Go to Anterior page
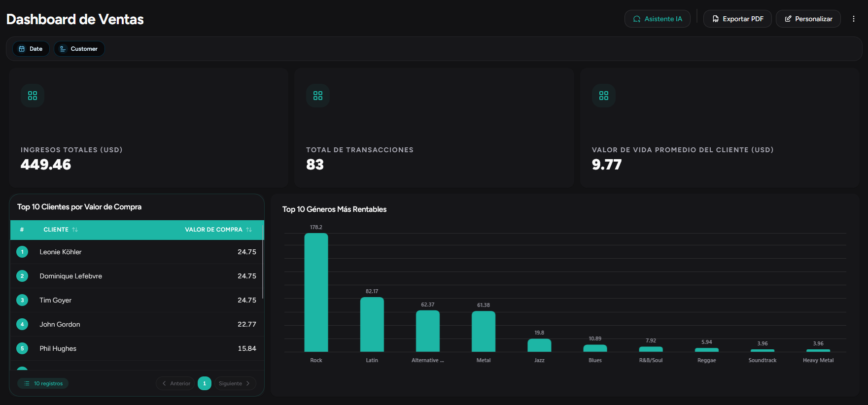 point(176,383)
